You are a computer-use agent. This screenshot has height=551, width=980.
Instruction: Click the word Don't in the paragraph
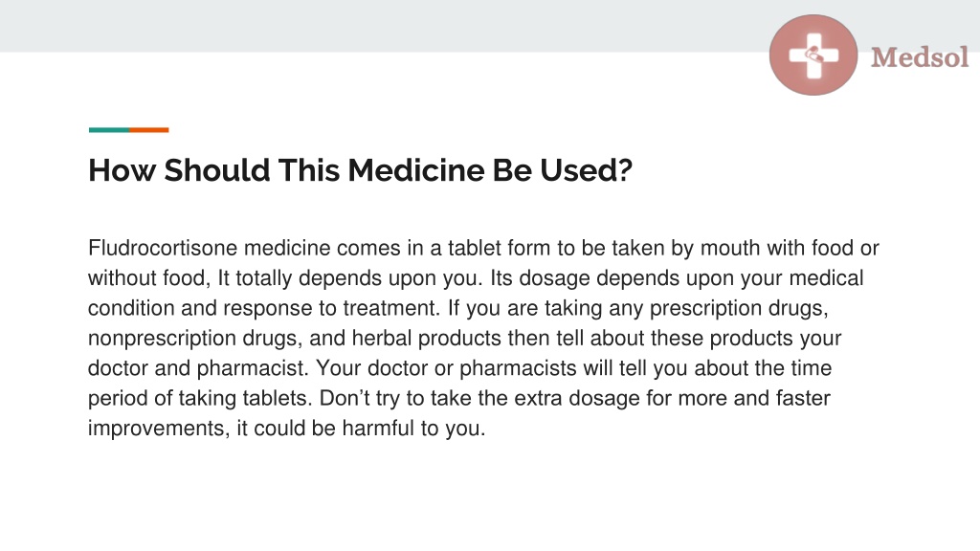(x=345, y=398)
